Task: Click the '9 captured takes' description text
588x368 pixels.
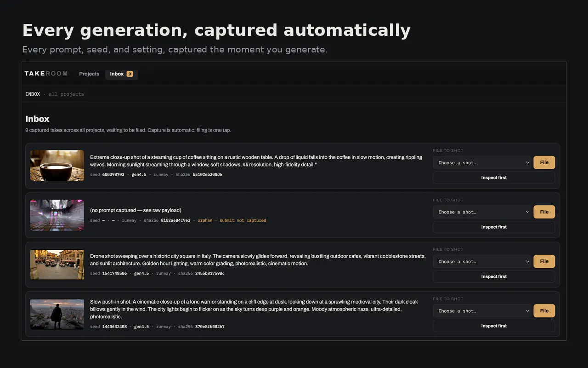Action: pyautogui.click(x=128, y=130)
